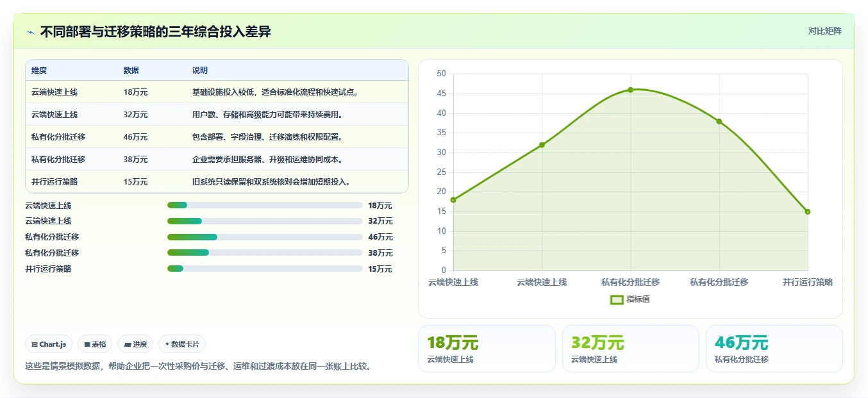Click the 46万元 progress bar

point(265,237)
